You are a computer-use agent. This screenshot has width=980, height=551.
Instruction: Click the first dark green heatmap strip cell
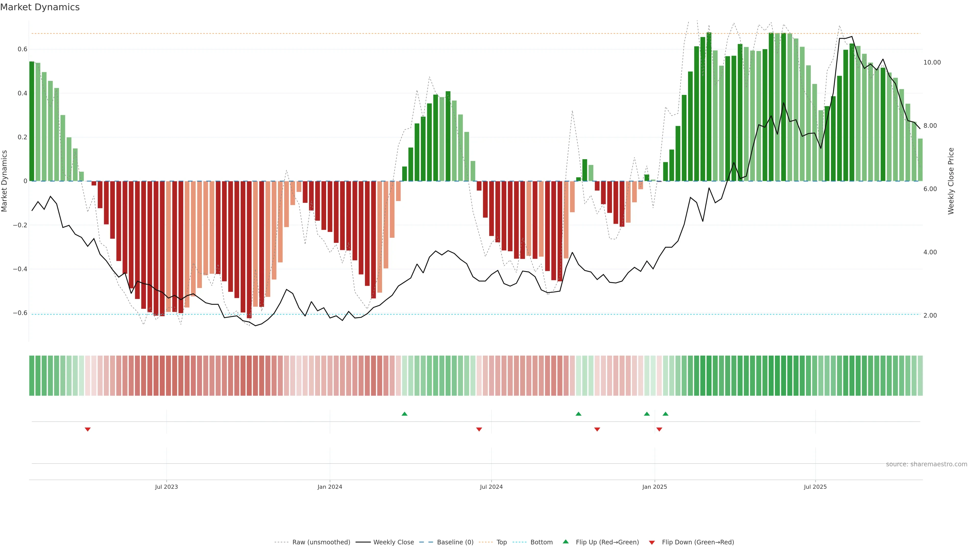click(x=32, y=375)
